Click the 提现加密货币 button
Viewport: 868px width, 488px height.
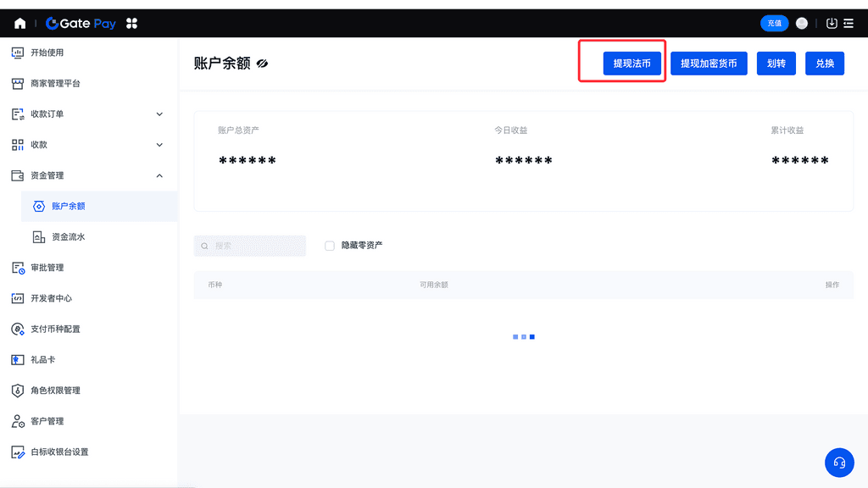(x=709, y=64)
